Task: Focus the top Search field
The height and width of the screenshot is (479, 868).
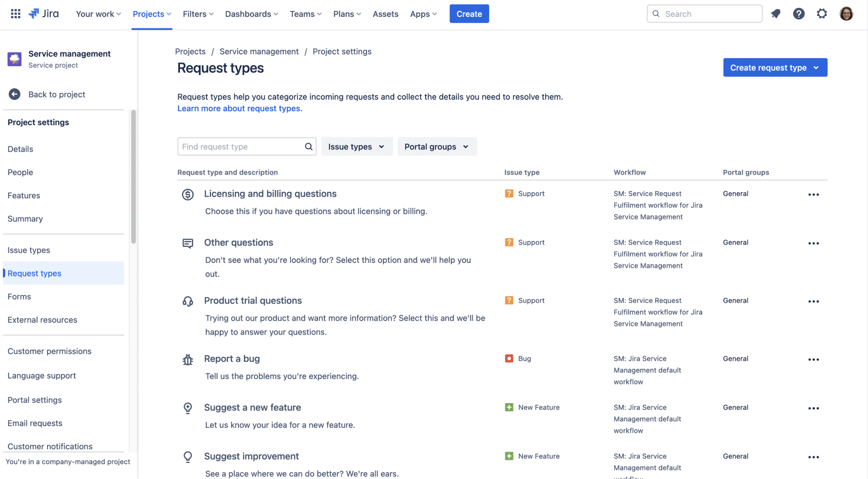Action: pos(705,14)
